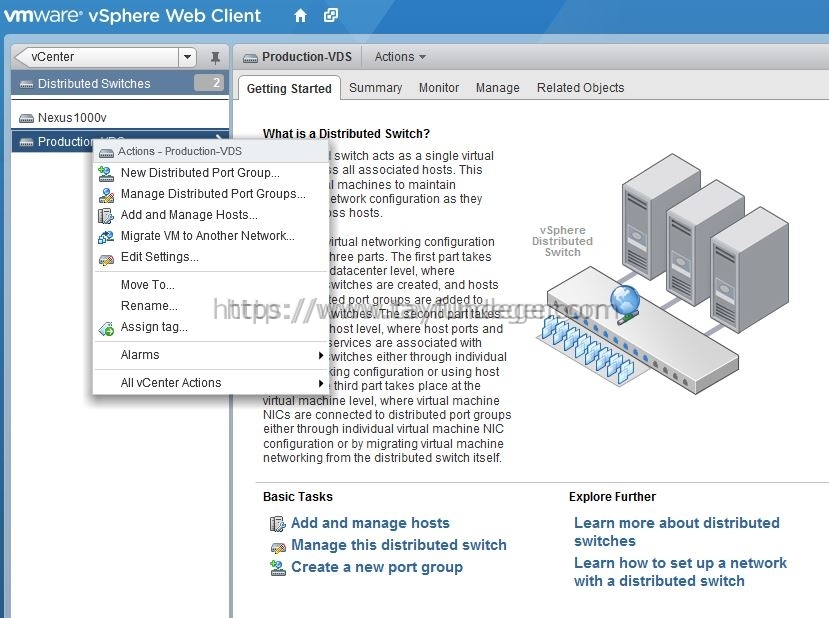Image resolution: width=829 pixels, height=618 pixels.
Task: Open Learn more about distributed switches link
Action: pyautogui.click(x=677, y=532)
